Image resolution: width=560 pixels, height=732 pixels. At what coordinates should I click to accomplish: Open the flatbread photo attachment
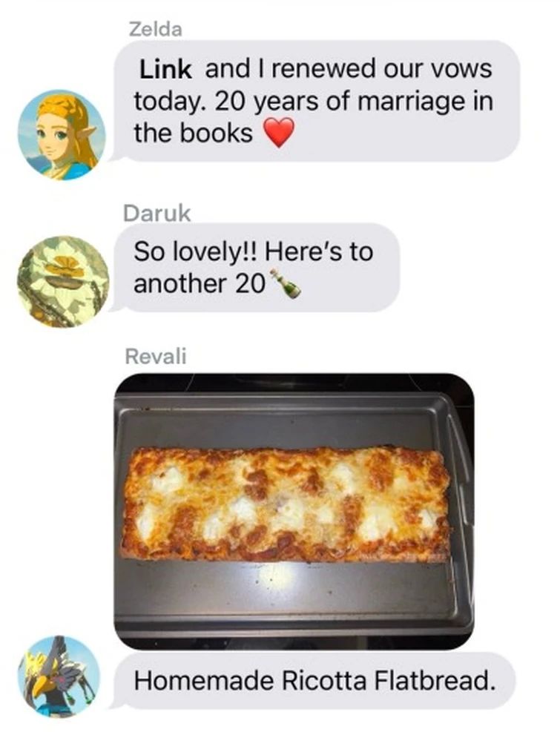294,511
